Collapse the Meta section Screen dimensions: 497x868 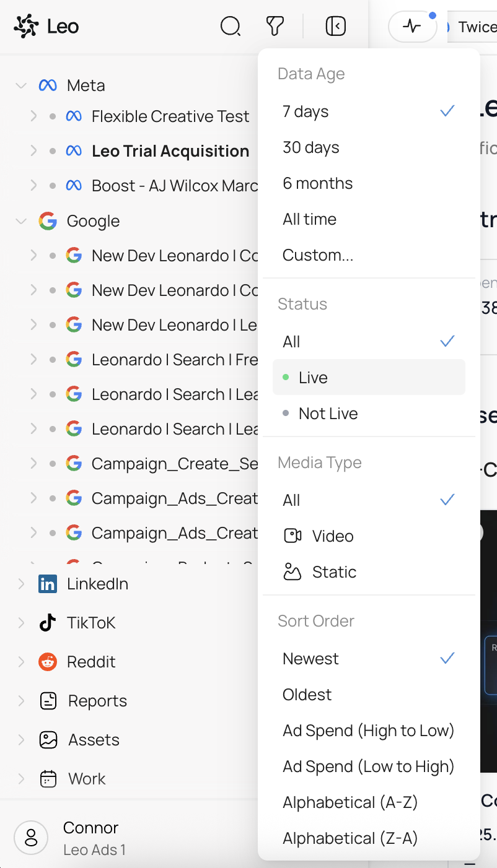coord(20,85)
